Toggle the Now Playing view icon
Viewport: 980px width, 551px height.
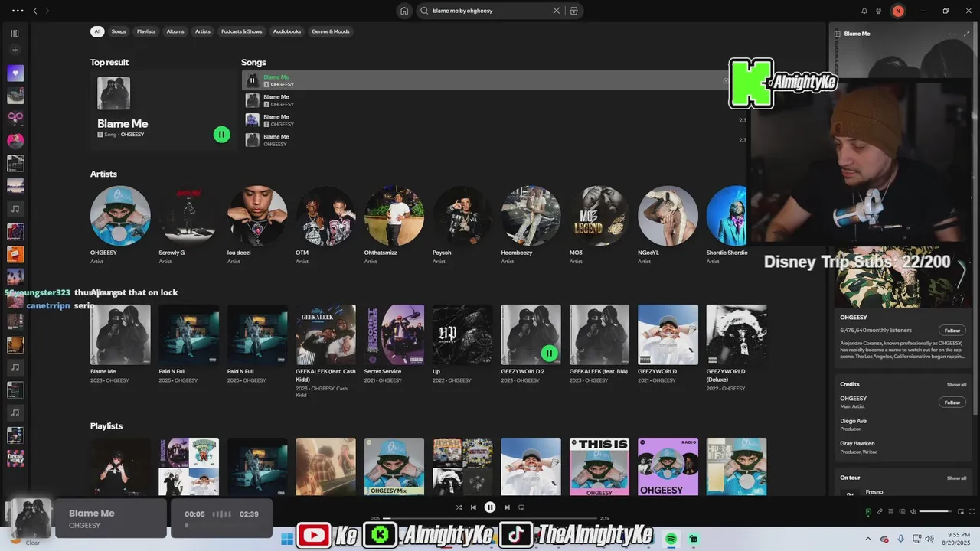(x=868, y=512)
